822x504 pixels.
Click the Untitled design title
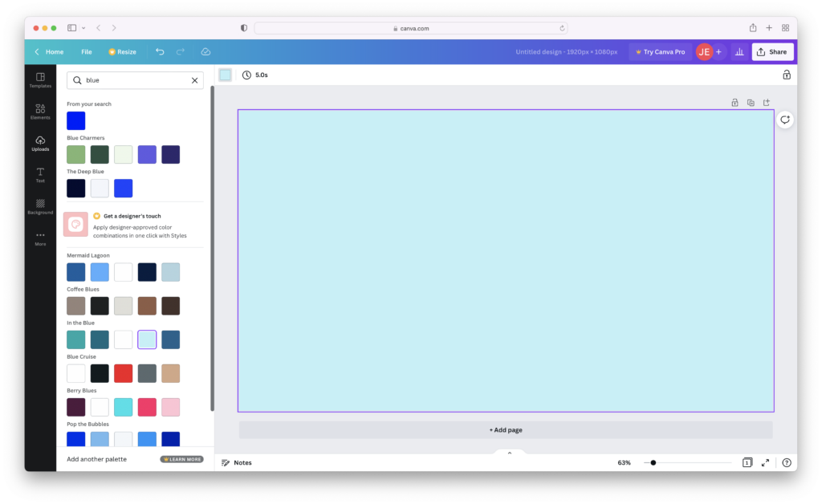click(x=566, y=52)
